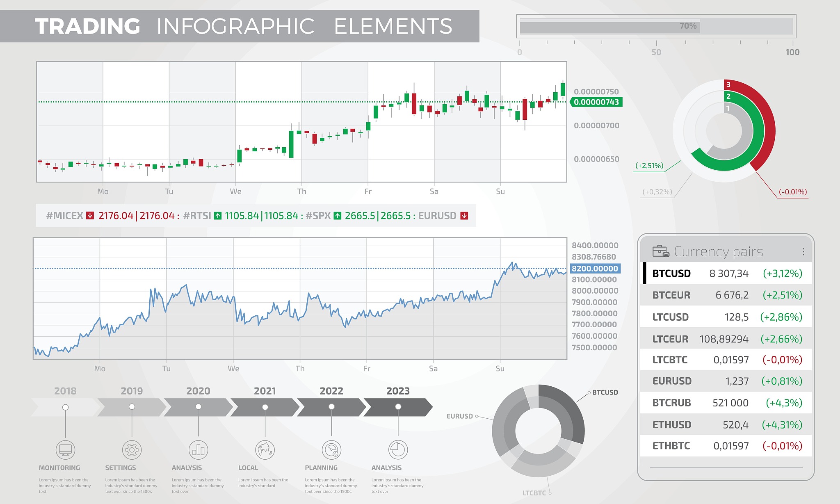Click the pie clock icon under 2023

[x=398, y=450]
